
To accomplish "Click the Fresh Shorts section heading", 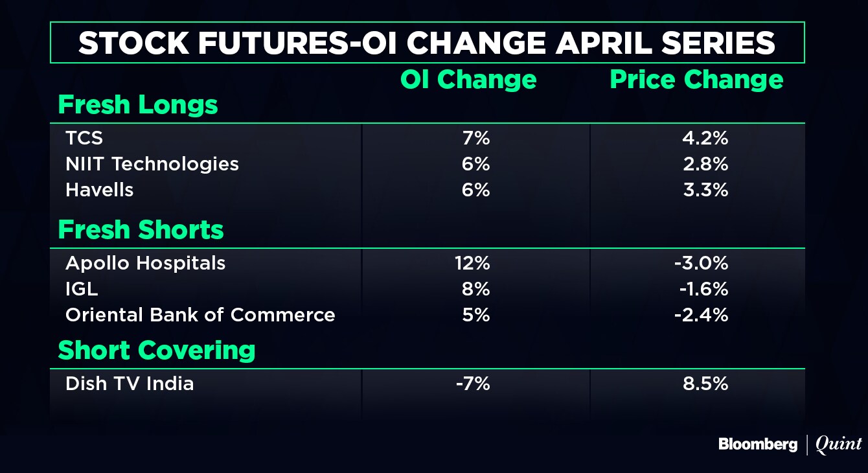I will pyautogui.click(x=141, y=230).
